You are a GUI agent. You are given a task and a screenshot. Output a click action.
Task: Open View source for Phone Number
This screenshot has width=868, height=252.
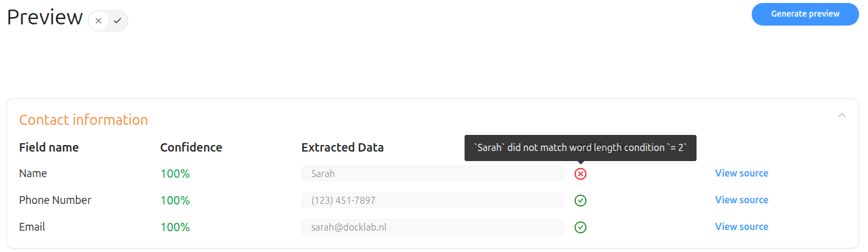click(x=742, y=200)
